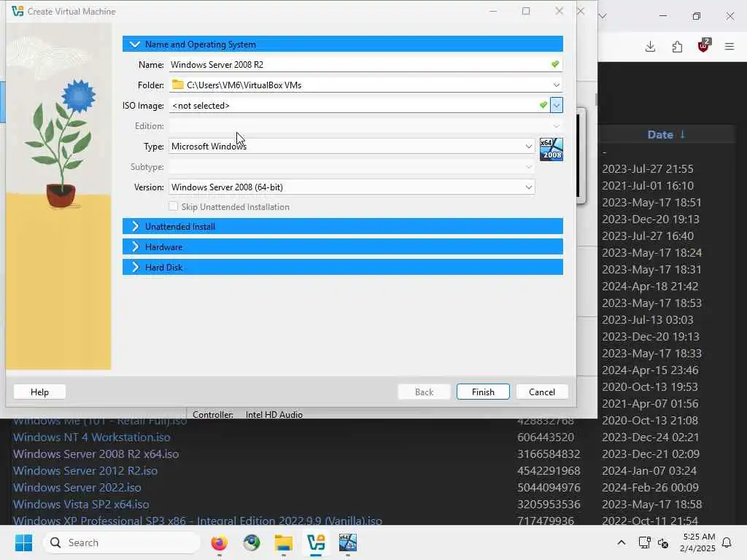Click the x64 2008 OS type icon

click(x=551, y=149)
